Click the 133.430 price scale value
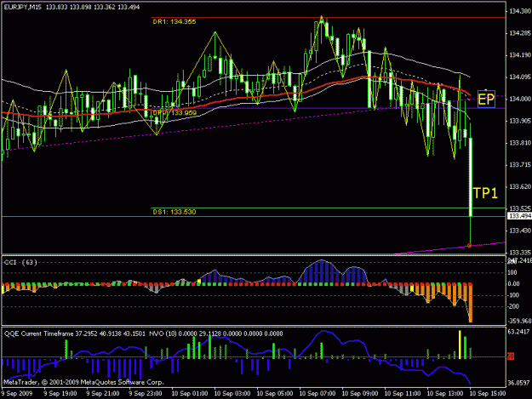This screenshot has height=399, width=532. click(x=520, y=231)
